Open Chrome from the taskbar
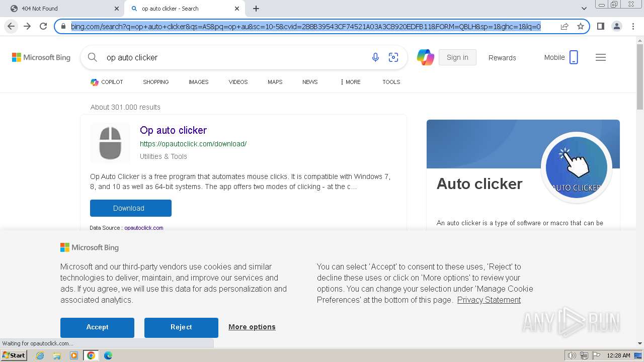The height and width of the screenshot is (362, 644). pyautogui.click(x=91, y=355)
